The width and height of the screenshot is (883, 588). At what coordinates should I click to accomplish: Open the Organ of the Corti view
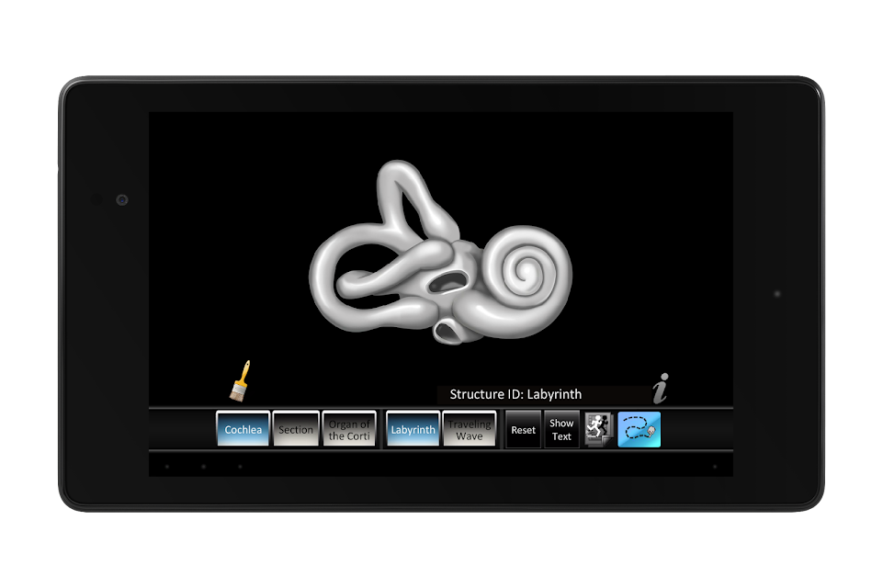pos(349,429)
